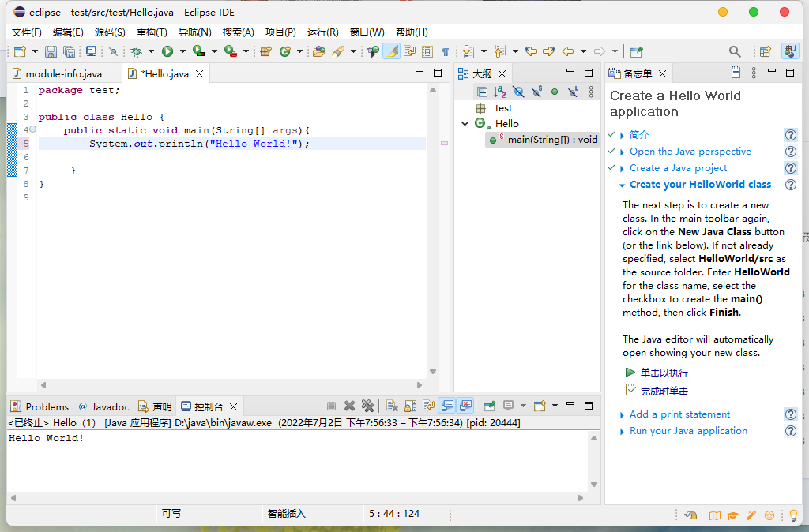Save the file with the Save icon
The image size is (809, 532).
(51, 51)
